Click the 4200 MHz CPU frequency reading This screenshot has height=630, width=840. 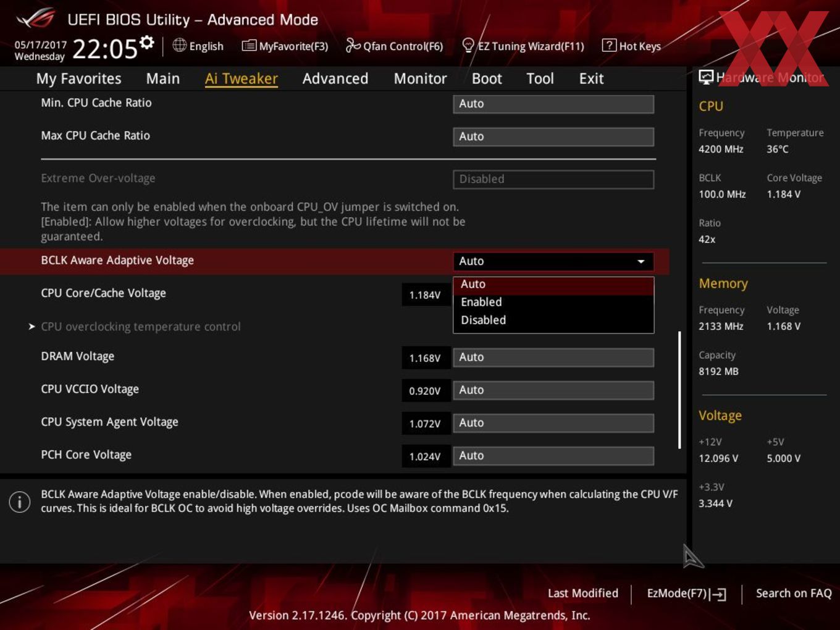(721, 149)
